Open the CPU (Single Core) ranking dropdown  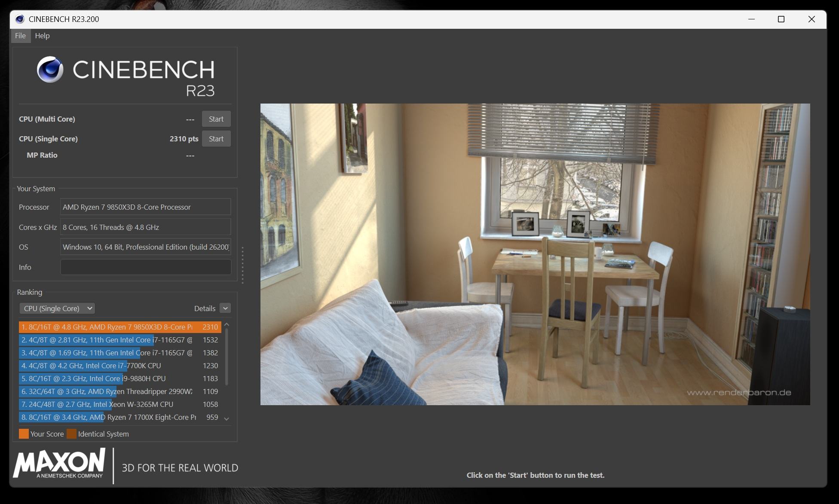point(57,309)
